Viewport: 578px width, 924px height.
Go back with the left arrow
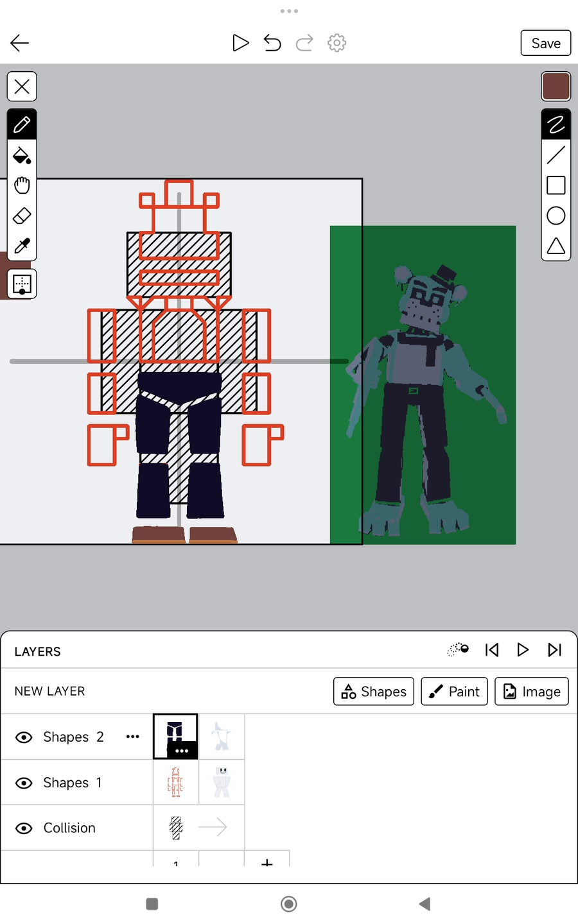point(20,43)
